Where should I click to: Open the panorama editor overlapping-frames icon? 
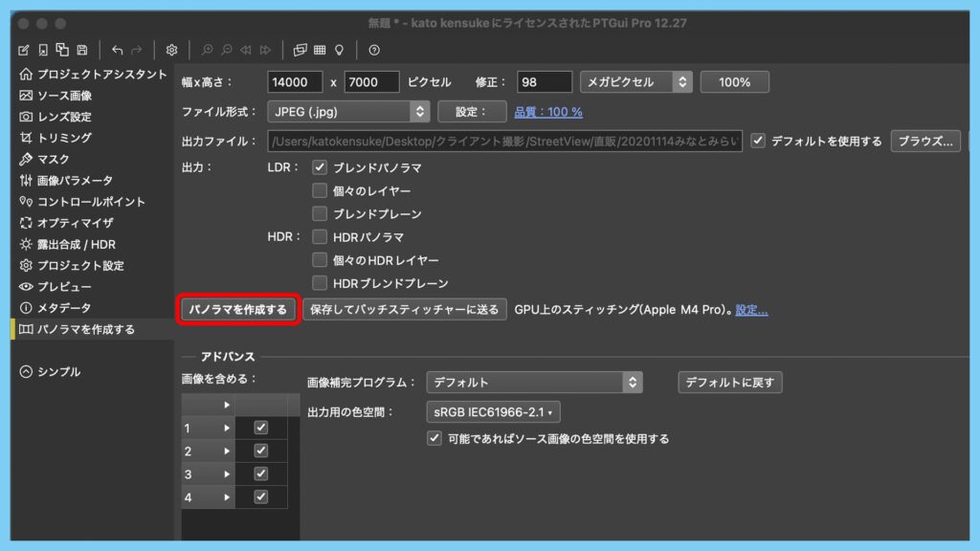click(x=301, y=50)
